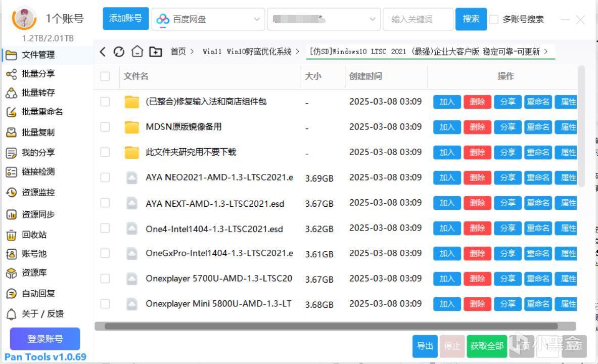Image resolution: width=598 pixels, height=364 pixels.
Task: Click file icon of AYA NEO2021-AMD-1.3-LTSC2021
Action: 132,178
